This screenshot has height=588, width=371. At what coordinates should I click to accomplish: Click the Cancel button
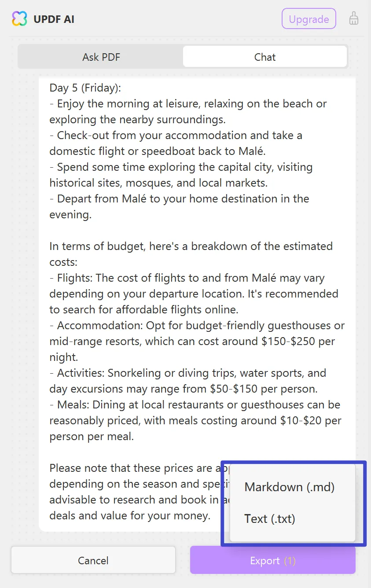coord(93,560)
